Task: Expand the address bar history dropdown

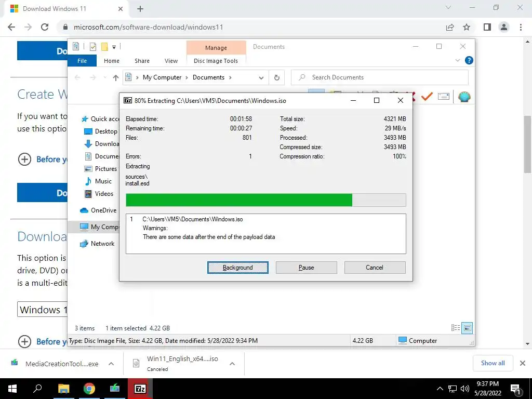Action: point(261,78)
